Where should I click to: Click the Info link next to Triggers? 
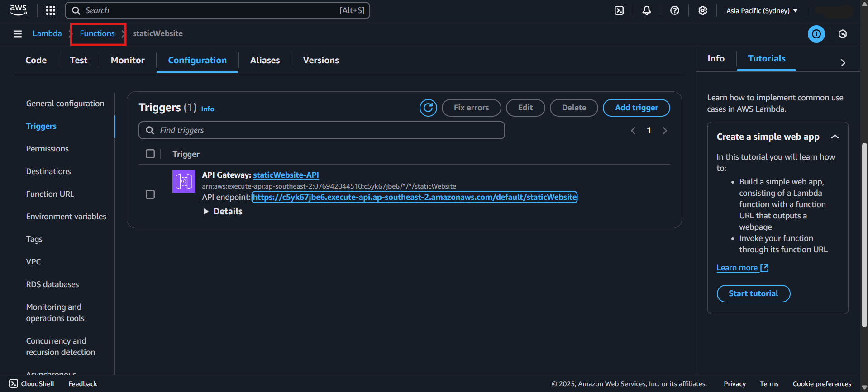(208, 109)
